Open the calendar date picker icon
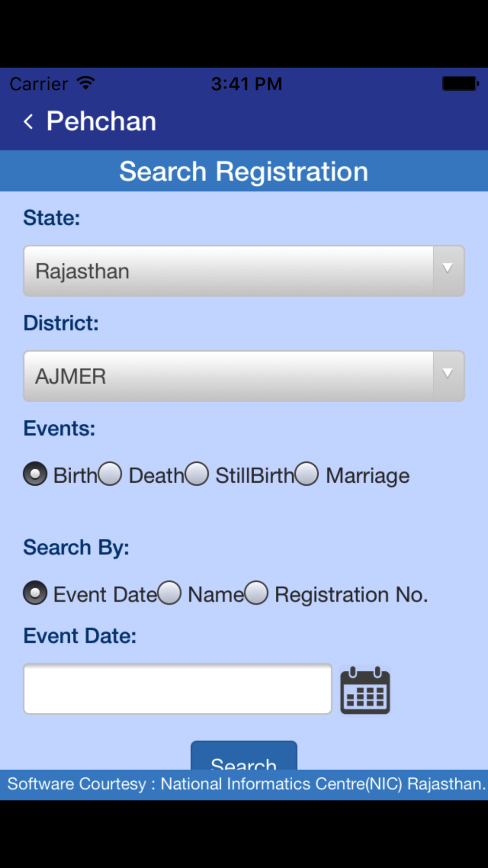The image size is (488, 868). [365, 690]
